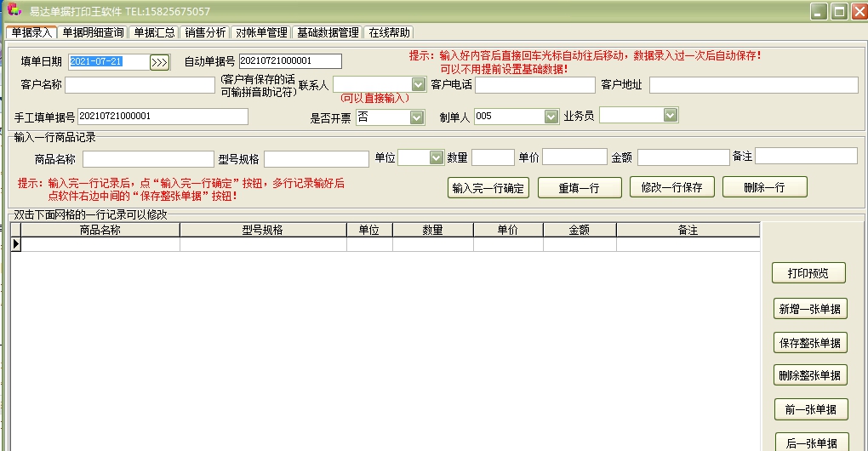Switch to 单据汇总 tab
868x451 pixels.
154,32
